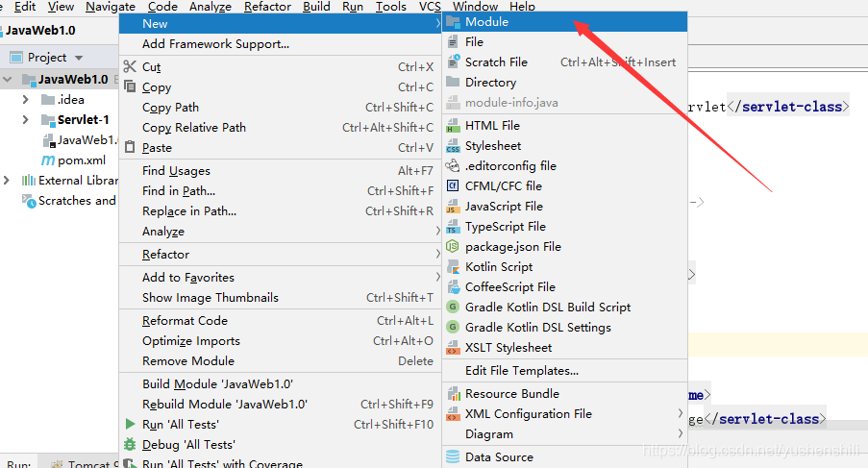Choose Build Module 'JavaWeb1.0'

280,384
